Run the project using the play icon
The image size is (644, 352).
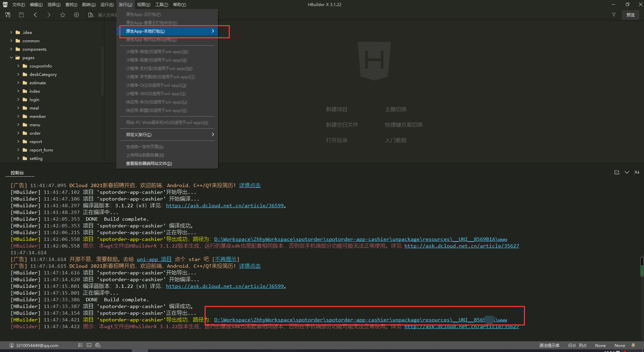tap(76, 15)
